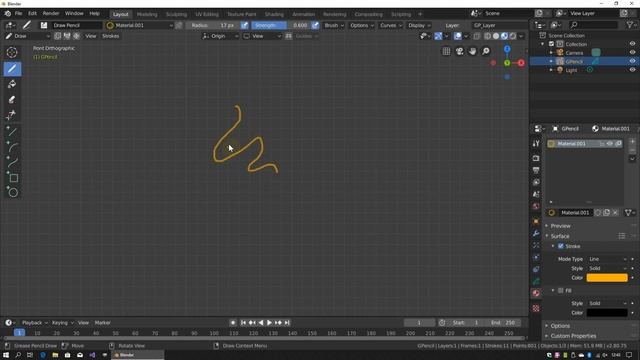The height and width of the screenshot is (360, 640).
Task: Open the Playback popover in timeline
Action: coord(34,322)
